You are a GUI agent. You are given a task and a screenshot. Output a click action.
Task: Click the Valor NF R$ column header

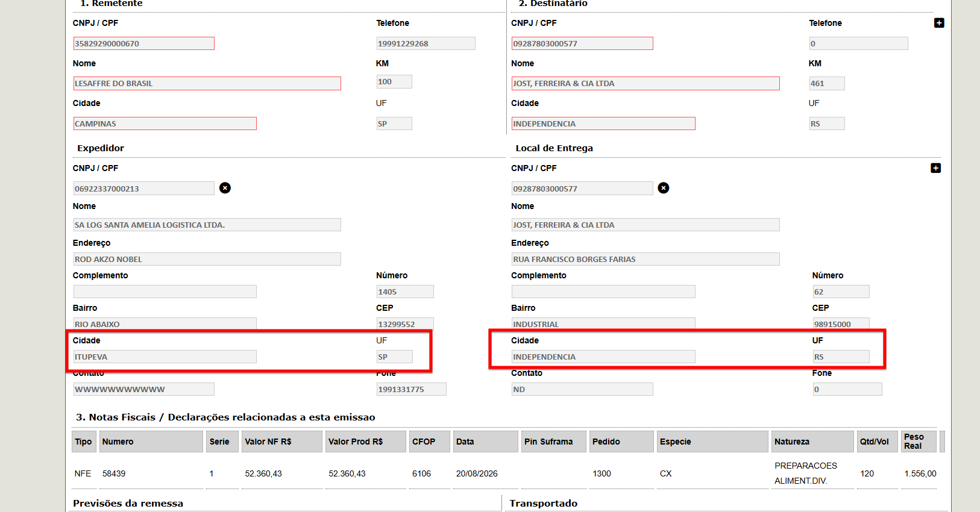click(282, 442)
